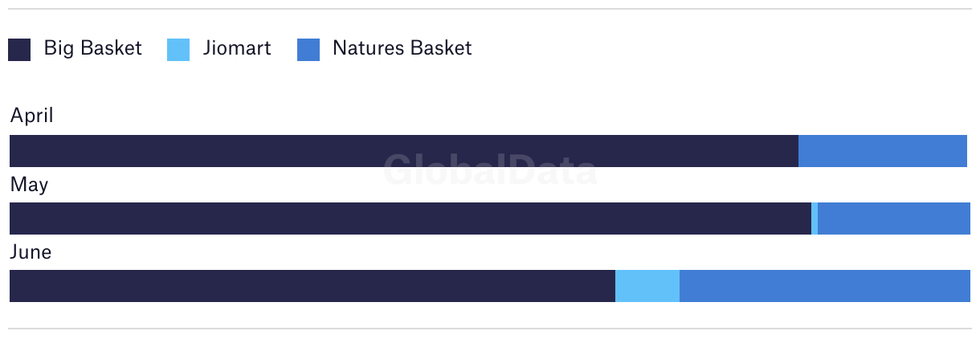This screenshot has width=980, height=339.
Task: Select the June Big Basket bar segment
Action: (x=312, y=286)
